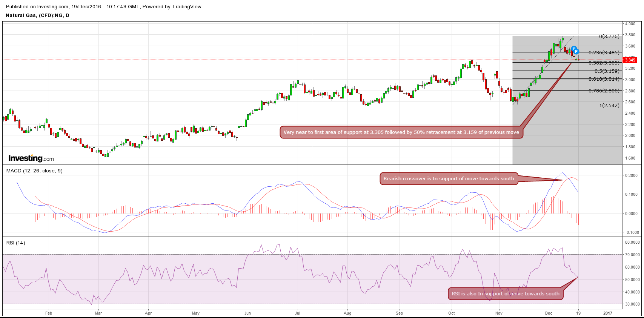This screenshot has height=318, width=644.
Task: Click the Jun label on the time axis
Action: (247, 313)
